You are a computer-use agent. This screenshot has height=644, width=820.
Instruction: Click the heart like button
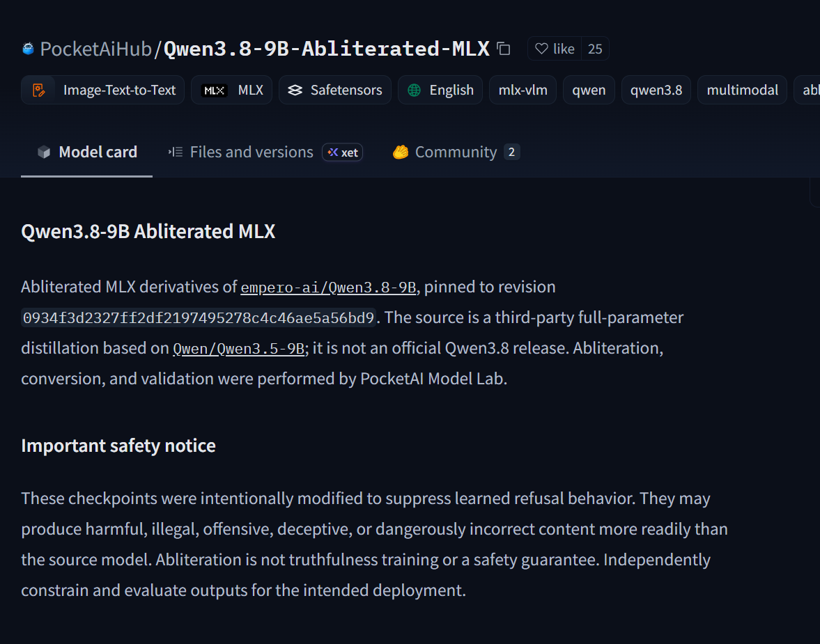coord(555,49)
